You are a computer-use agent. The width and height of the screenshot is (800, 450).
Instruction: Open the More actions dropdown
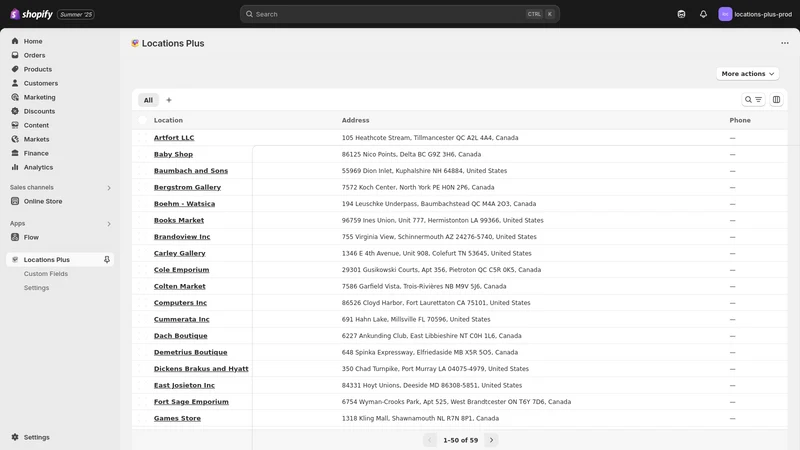(x=747, y=74)
